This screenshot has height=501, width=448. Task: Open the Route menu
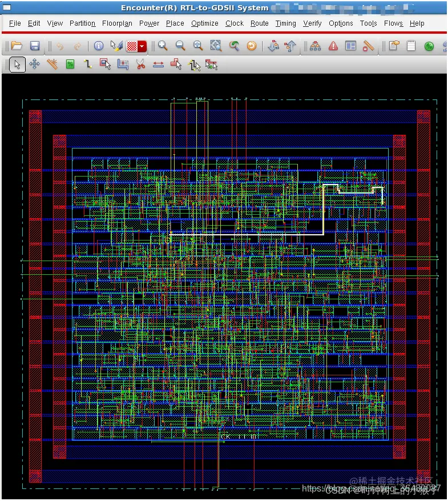coord(260,23)
